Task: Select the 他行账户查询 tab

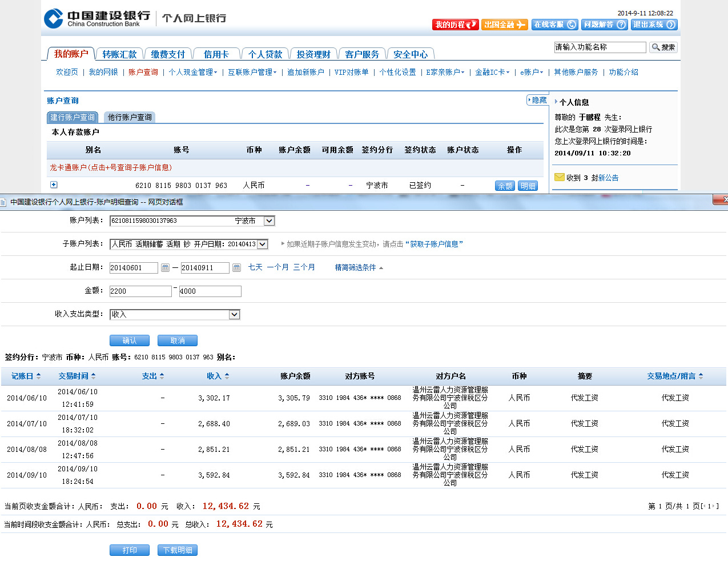Action: click(130, 117)
